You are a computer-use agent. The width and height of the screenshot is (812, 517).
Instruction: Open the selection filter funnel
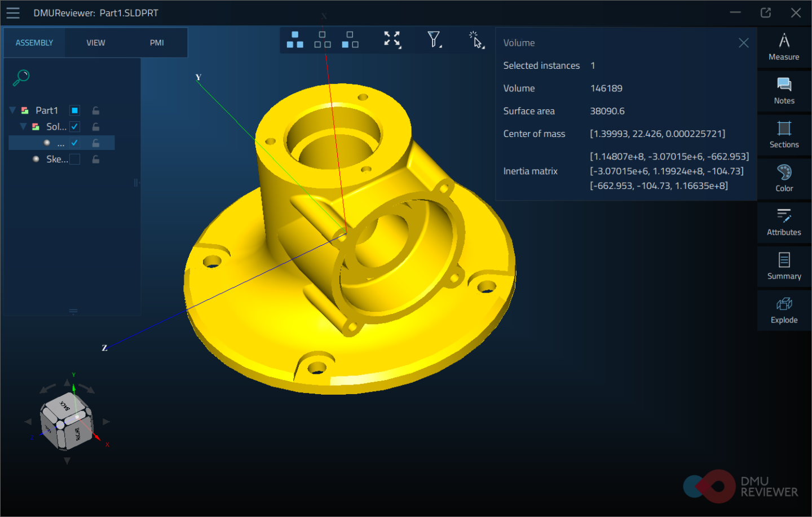pyautogui.click(x=433, y=38)
